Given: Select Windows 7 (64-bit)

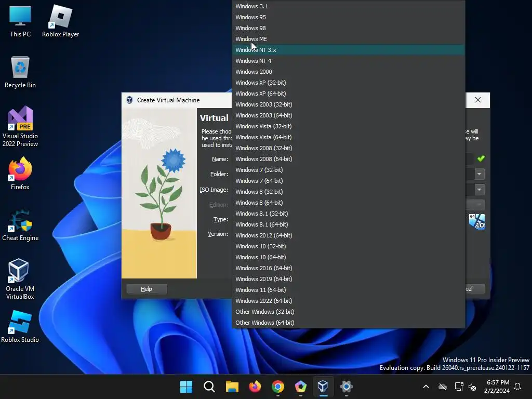Looking at the screenshot, I should 349,181.
